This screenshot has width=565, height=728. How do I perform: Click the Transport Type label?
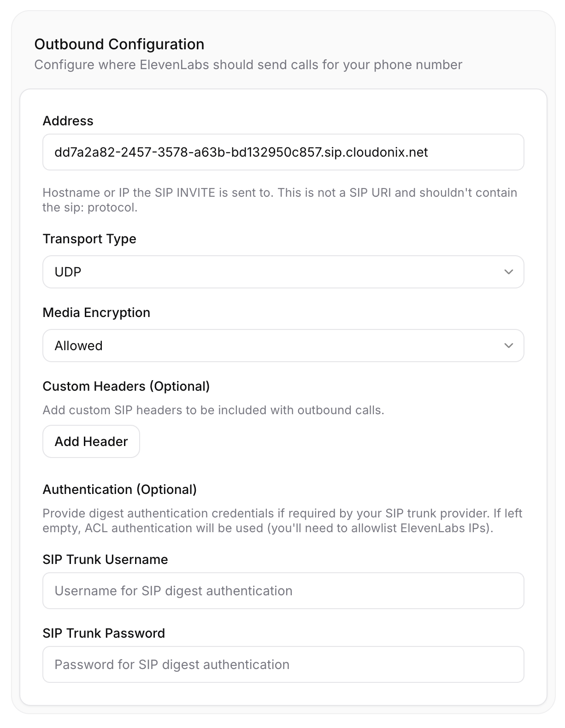pyautogui.click(x=89, y=239)
